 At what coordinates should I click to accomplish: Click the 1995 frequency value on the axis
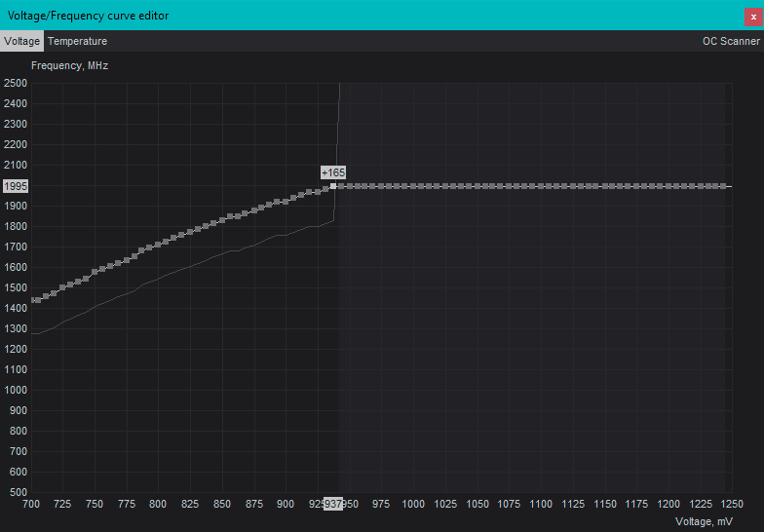click(x=16, y=186)
